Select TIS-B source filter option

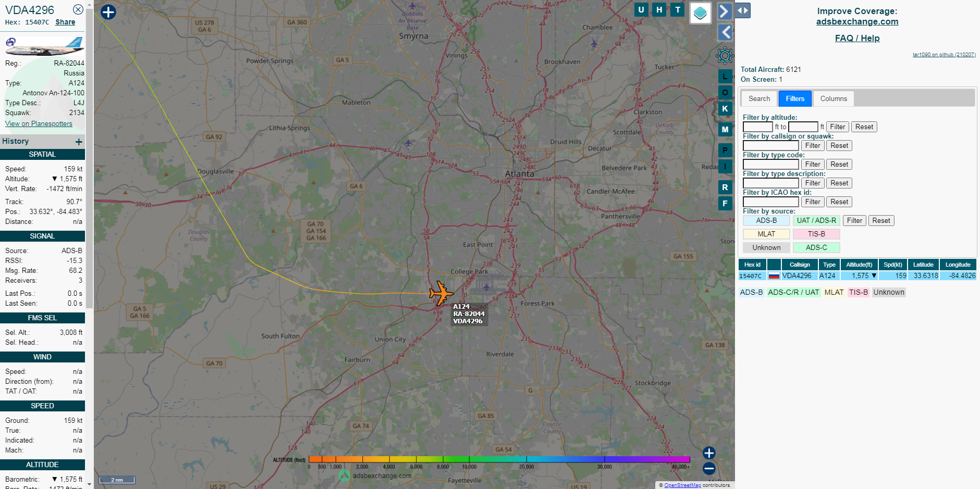816,234
